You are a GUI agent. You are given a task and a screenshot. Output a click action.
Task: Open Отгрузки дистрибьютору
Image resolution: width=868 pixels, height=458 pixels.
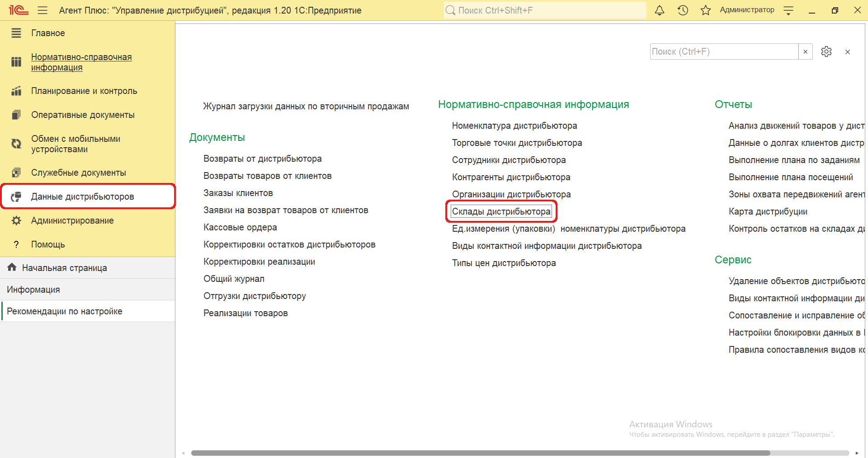[x=255, y=296]
